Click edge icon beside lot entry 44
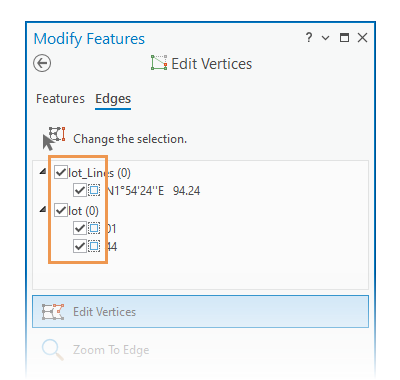The image size is (400, 380). (94, 246)
